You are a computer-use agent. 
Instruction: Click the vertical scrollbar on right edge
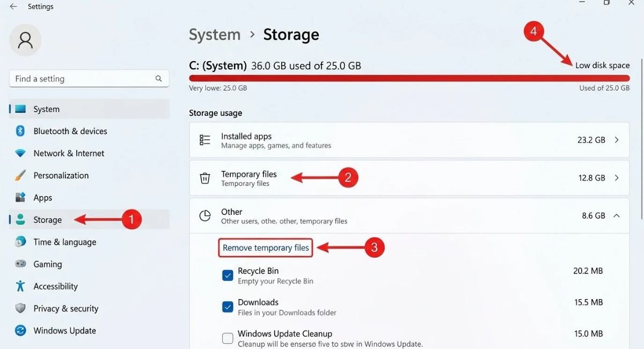coord(641,138)
